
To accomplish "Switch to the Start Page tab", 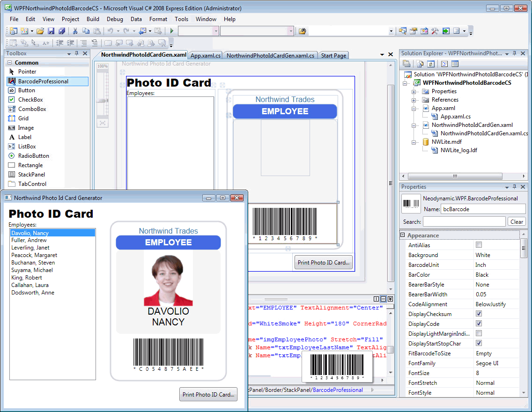I will (x=333, y=56).
